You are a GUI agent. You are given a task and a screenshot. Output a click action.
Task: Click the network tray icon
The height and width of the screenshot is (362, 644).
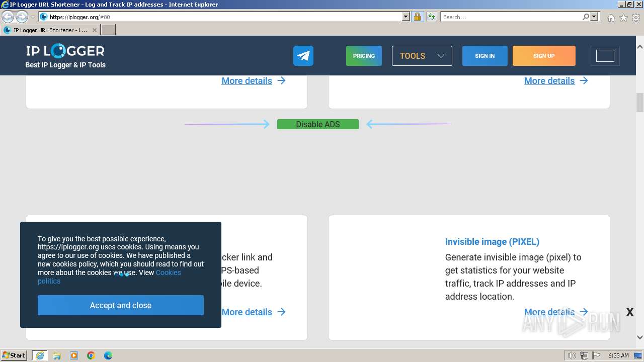(584, 355)
